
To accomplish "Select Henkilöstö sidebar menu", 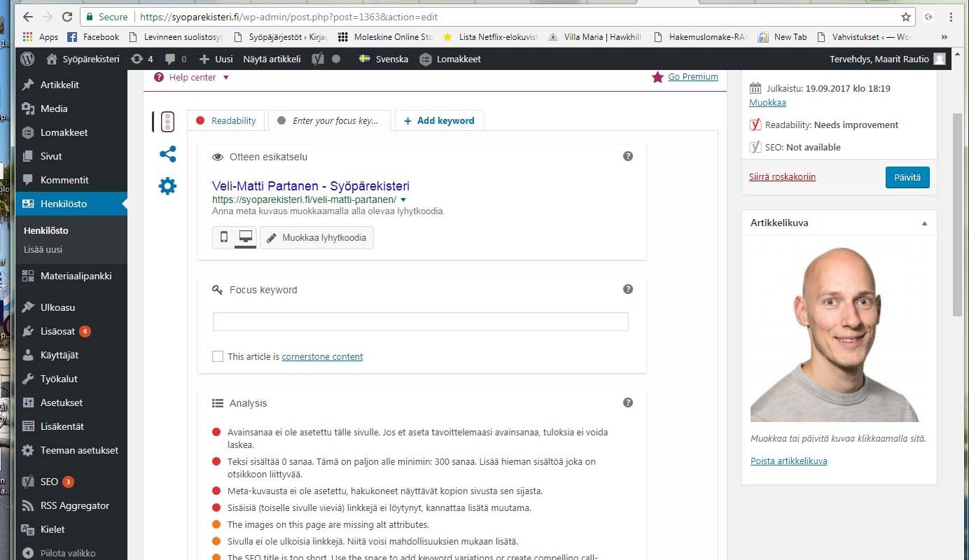I will (71, 204).
